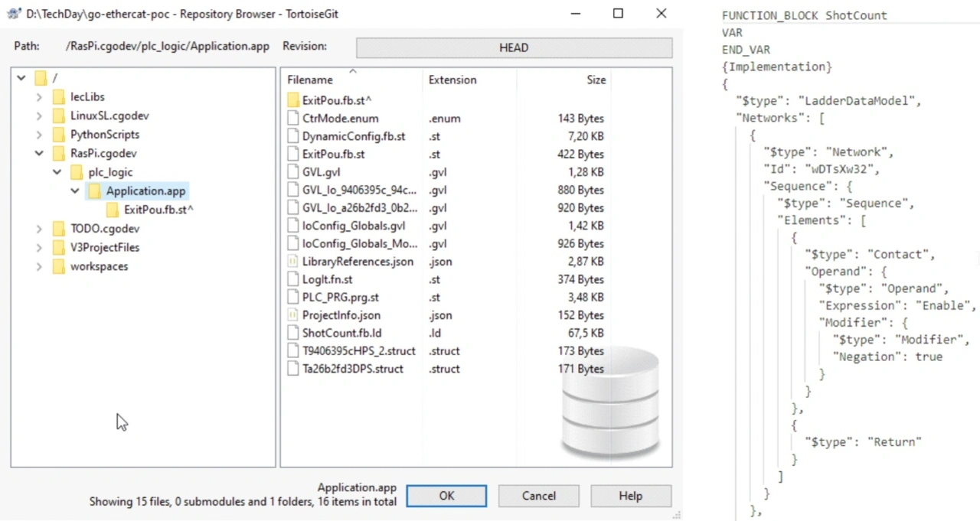Click the ShotCount.fb.ld file icon
This screenshot has width=980, height=521.
(292, 333)
